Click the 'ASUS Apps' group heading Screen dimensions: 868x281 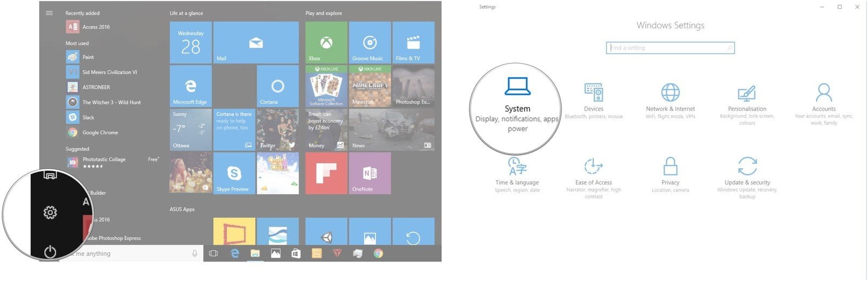coord(182,209)
